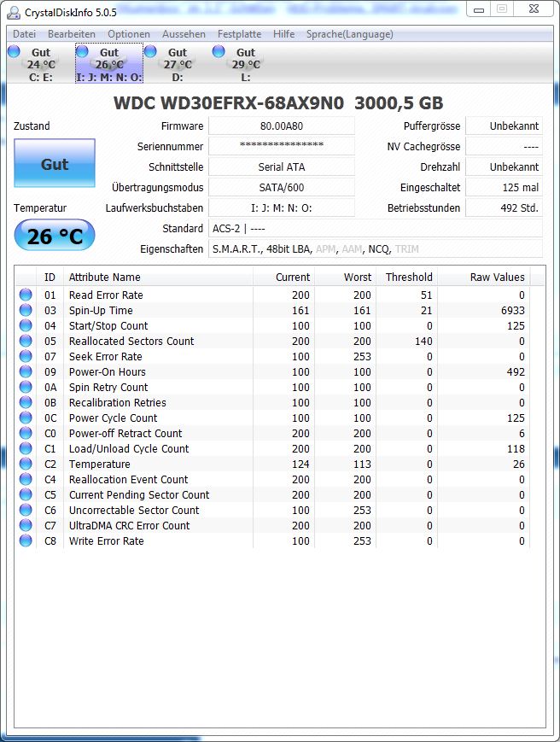Click the Eingeschaltet value 125 mal
Viewport: 560px width, 742px height.
[504, 187]
